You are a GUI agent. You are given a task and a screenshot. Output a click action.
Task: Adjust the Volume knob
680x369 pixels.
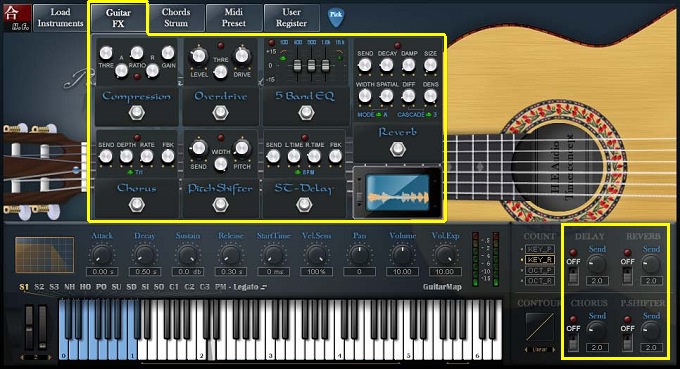402,255
